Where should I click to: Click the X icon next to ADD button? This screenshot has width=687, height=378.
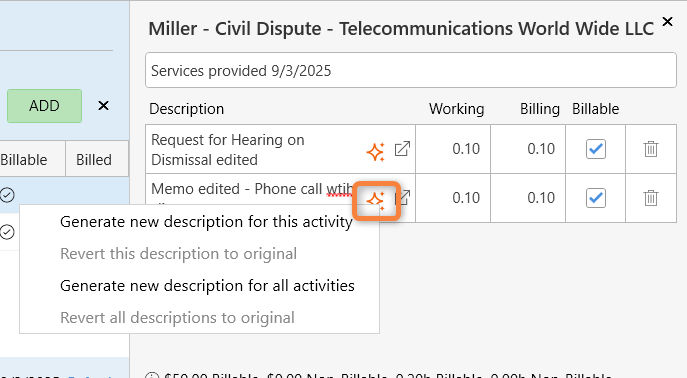(103, 106)
